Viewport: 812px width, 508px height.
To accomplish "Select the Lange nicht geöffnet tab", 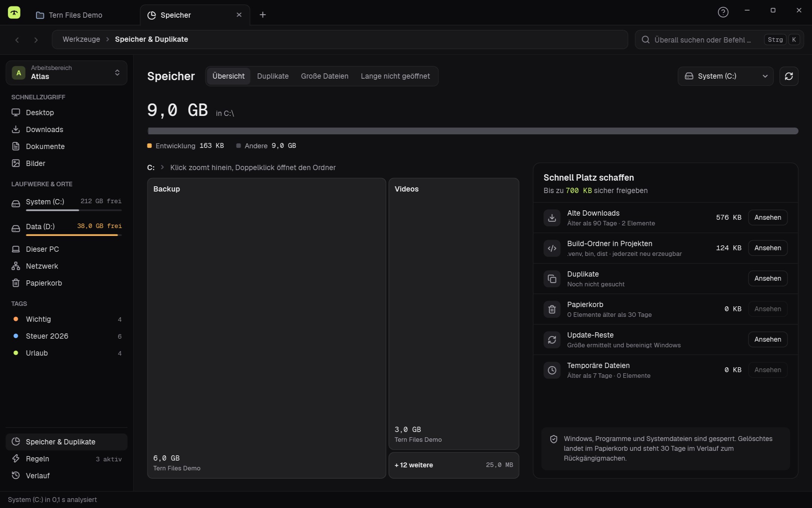I will (x=395, y=76).
